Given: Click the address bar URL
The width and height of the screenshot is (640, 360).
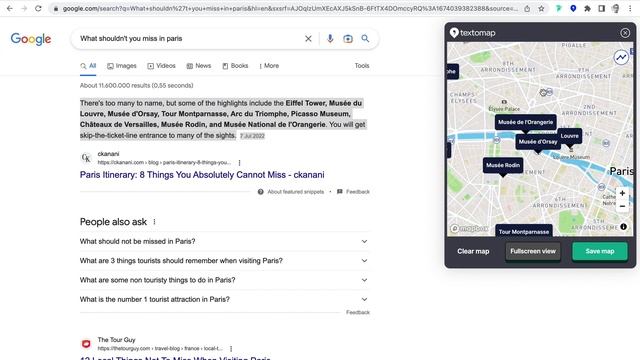Looking at the screenshot, I should click(290, 8).
